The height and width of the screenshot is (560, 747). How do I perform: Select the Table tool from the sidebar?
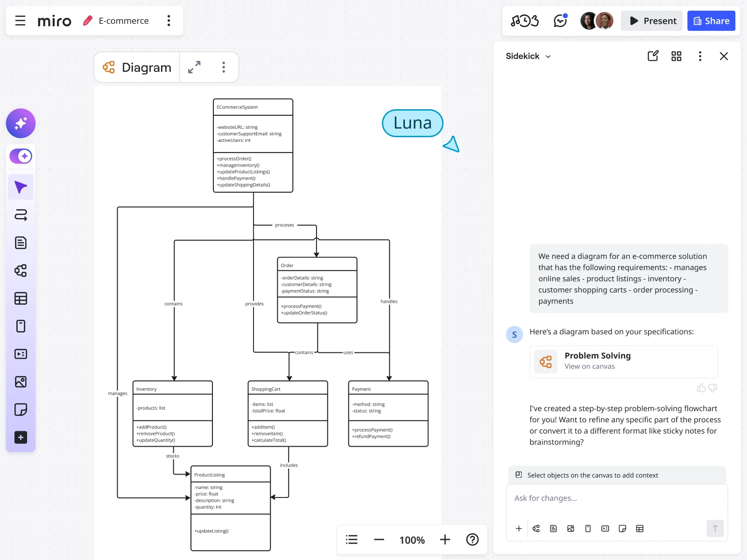21,298
